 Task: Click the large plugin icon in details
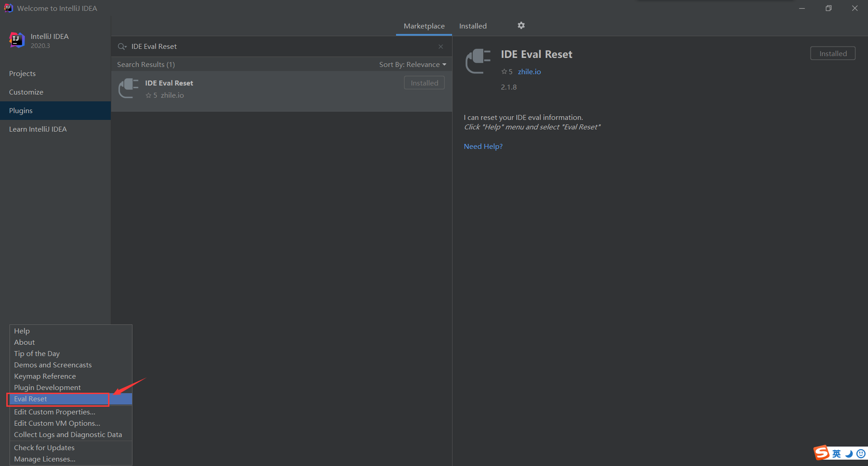(x=478, y=61)
